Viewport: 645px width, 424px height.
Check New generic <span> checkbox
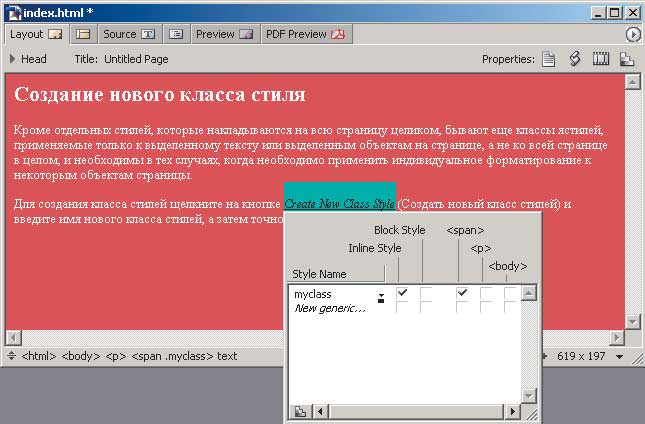(x=462, y=307)
